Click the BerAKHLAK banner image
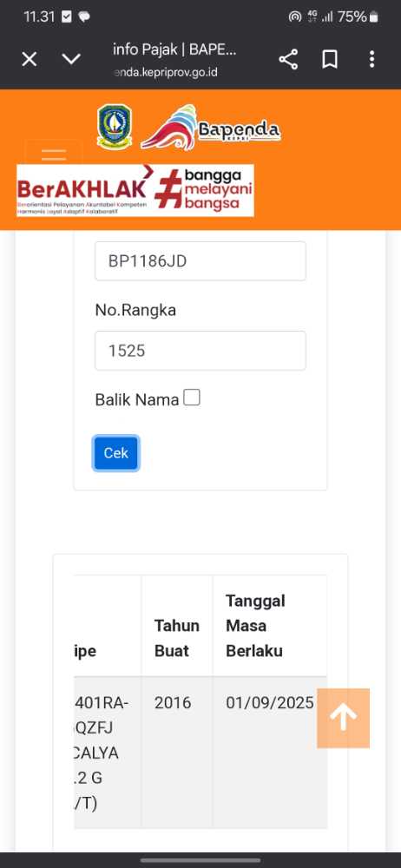 (135, 190)
